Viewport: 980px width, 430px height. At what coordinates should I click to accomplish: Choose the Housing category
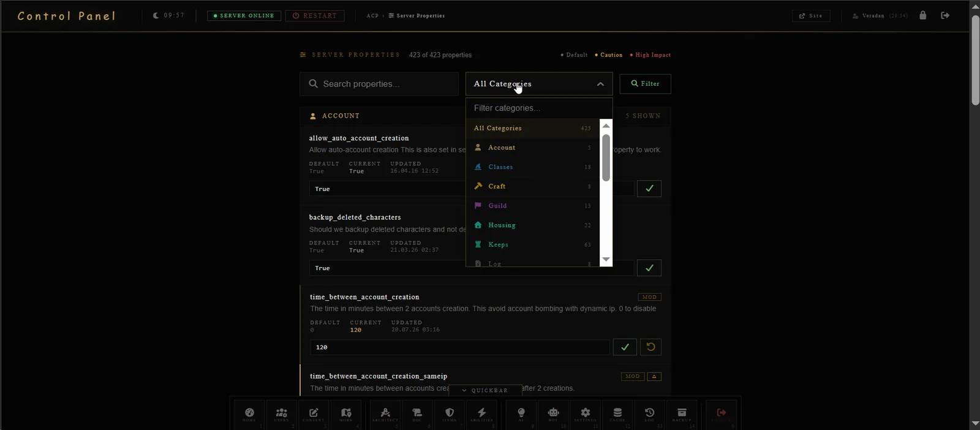tap(532, 225)
